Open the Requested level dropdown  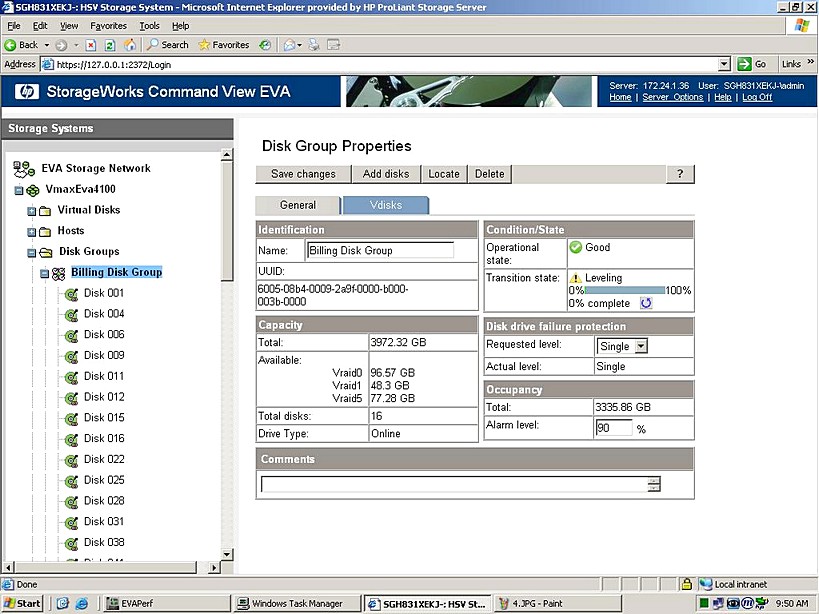(x=642, y=346)
